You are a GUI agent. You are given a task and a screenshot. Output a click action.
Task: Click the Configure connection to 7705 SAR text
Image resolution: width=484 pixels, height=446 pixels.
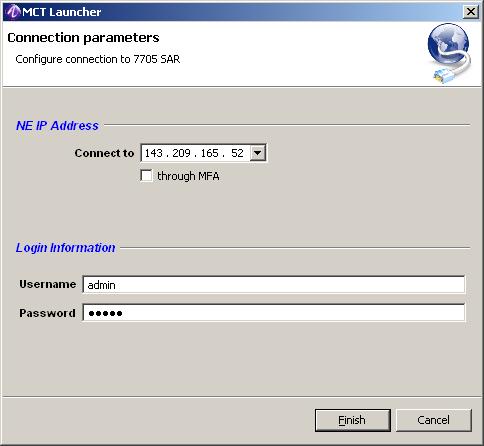coord(98,59)
